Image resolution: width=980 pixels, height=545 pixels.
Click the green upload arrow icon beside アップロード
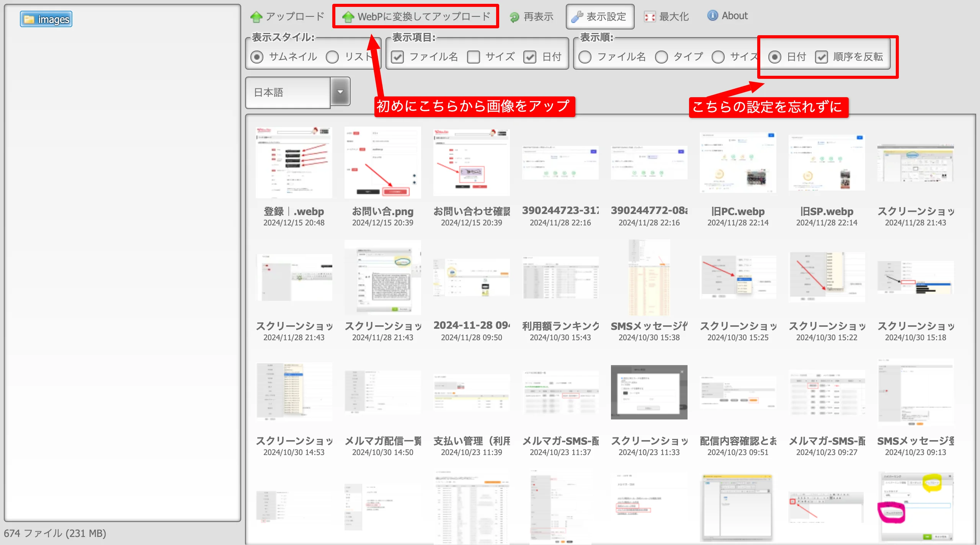coord(256,17)
